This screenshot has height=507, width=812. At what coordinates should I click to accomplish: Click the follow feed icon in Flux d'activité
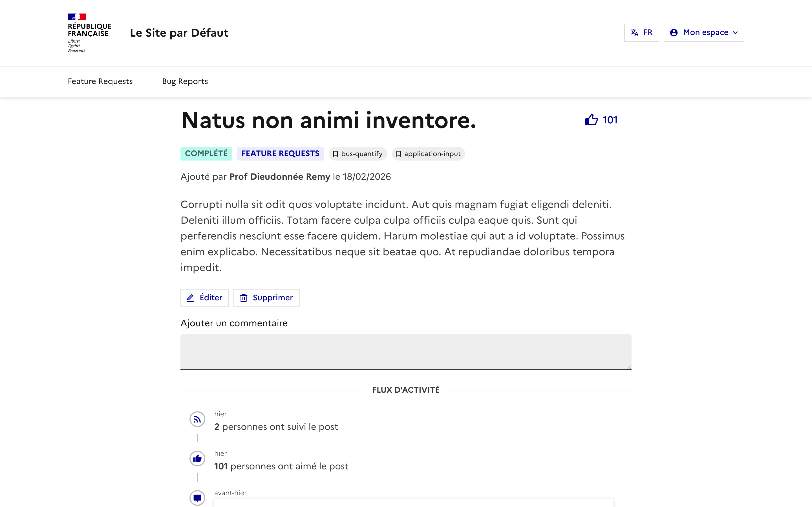tap(197, 419)
